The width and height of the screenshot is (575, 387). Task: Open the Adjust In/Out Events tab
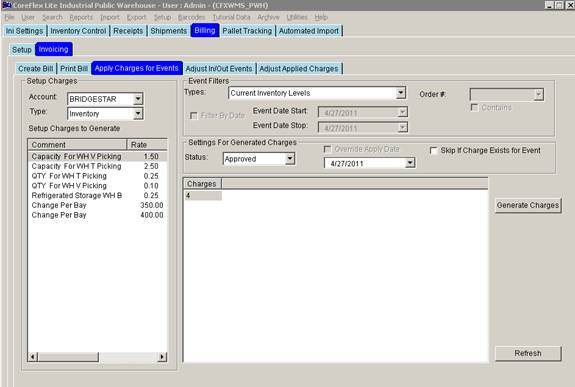click(x=219, y=69)
